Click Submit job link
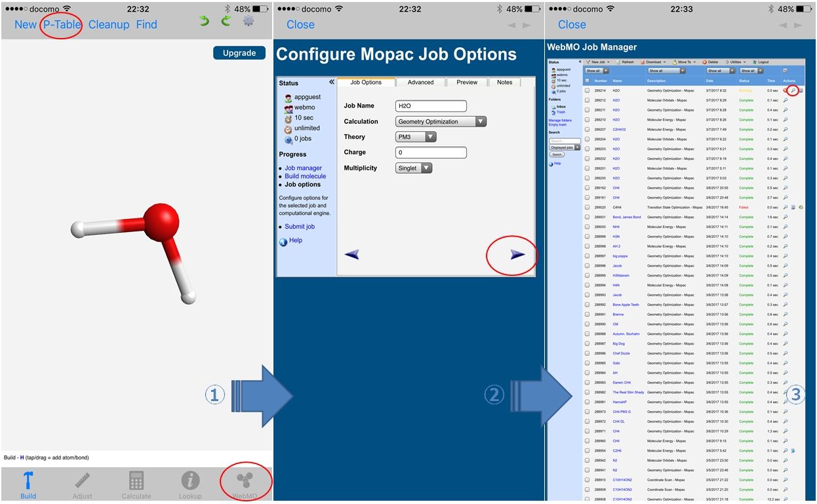The image size is (817, 504). point(300,227)
